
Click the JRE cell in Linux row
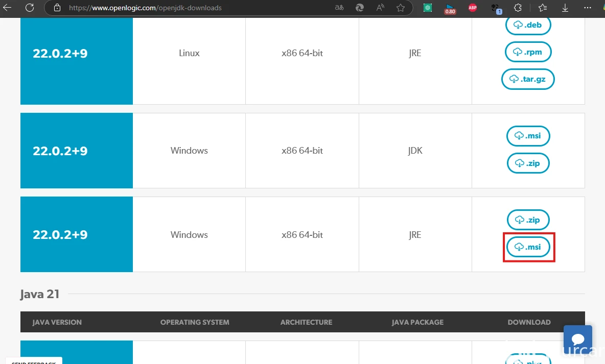(x=415, y=53)
